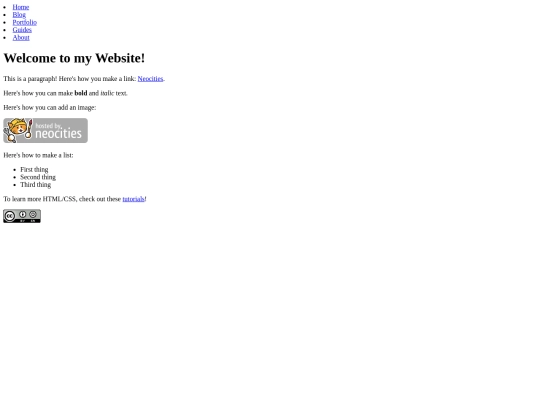Click the Welcome to my Website heading
540x405 pixels.
pos(74,58)
